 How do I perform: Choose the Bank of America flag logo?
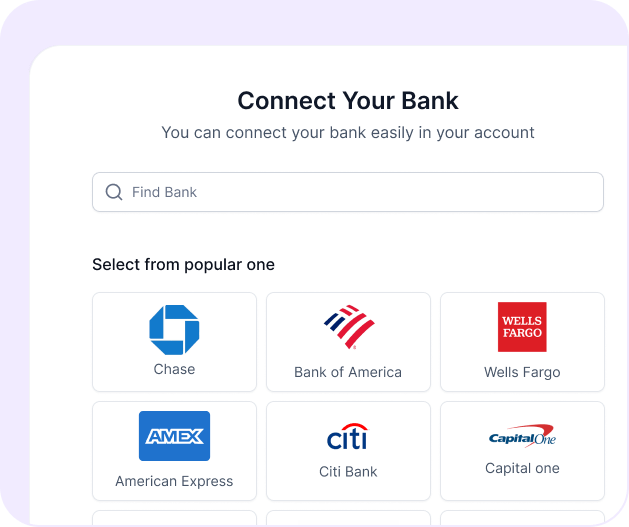(x=349, y=327)
